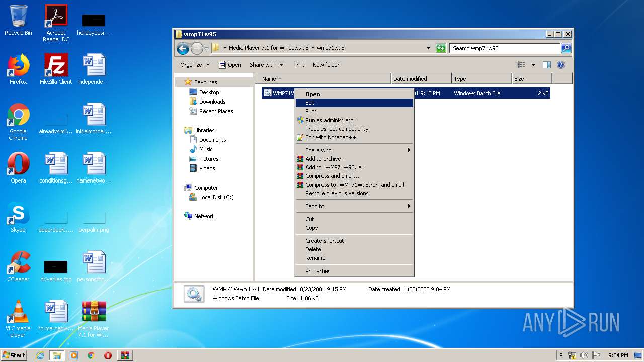Click the Explorer Forward navigation button
Viewport: 644px width, 362px height.
[x=197, y=48]
